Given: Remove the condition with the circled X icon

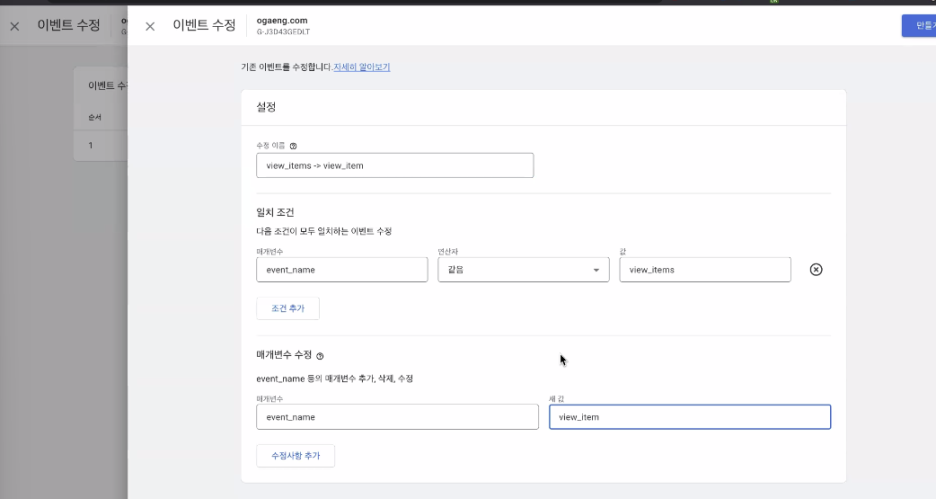Looking at the screenshot, I should click(816, 270).
